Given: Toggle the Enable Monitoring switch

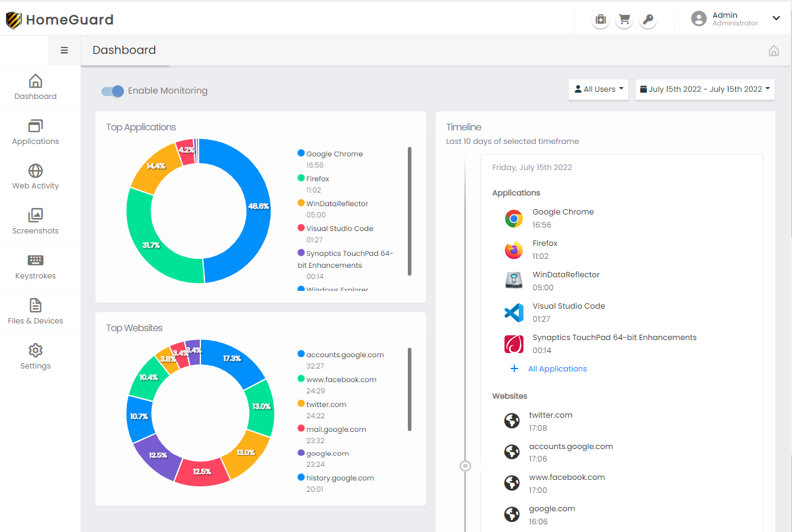Looking at the screenshot, I should [x=113, y=91].
